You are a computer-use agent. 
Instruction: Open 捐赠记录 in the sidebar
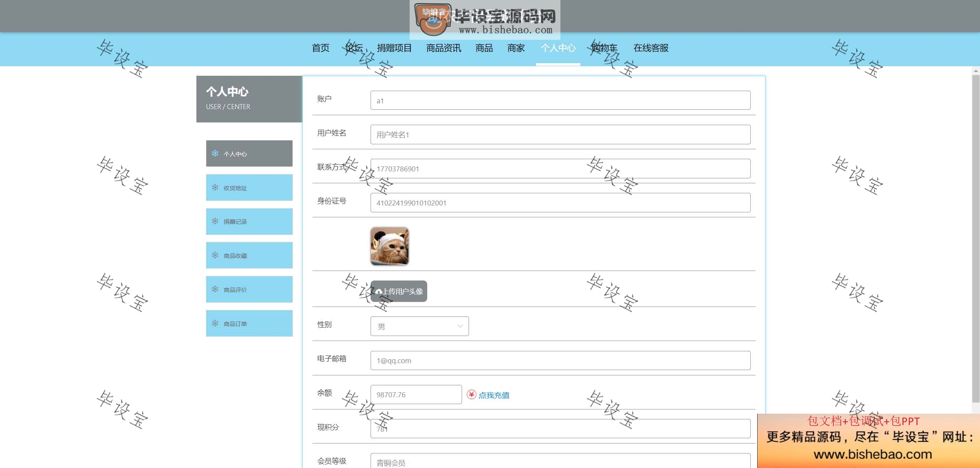(249, 222)
